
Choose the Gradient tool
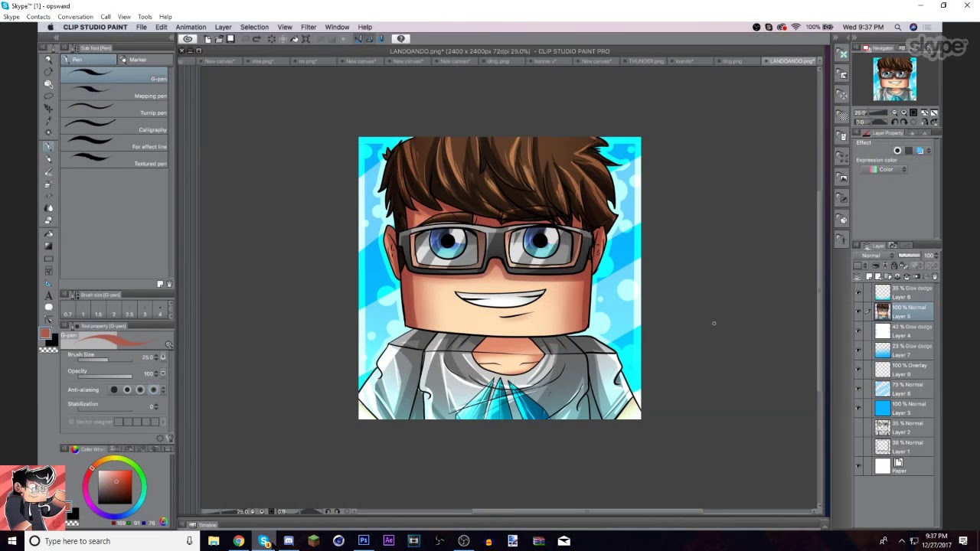click(x=48, y=246)
